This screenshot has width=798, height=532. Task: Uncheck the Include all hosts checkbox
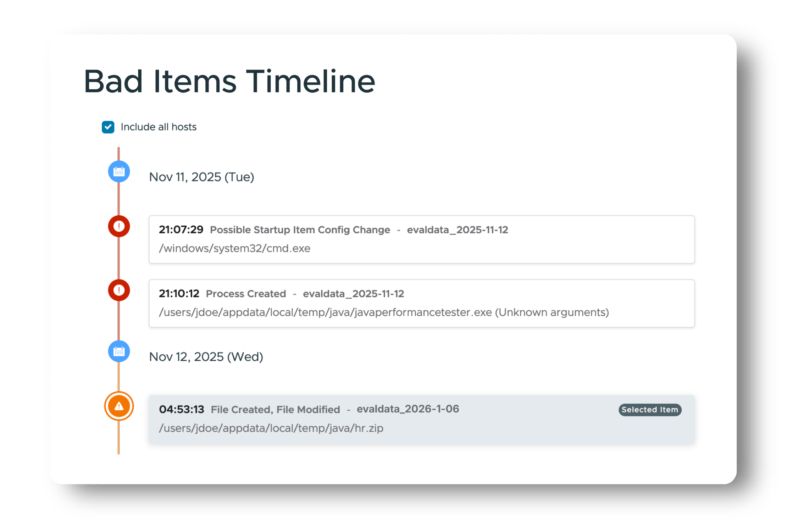(x=108, y=127)
